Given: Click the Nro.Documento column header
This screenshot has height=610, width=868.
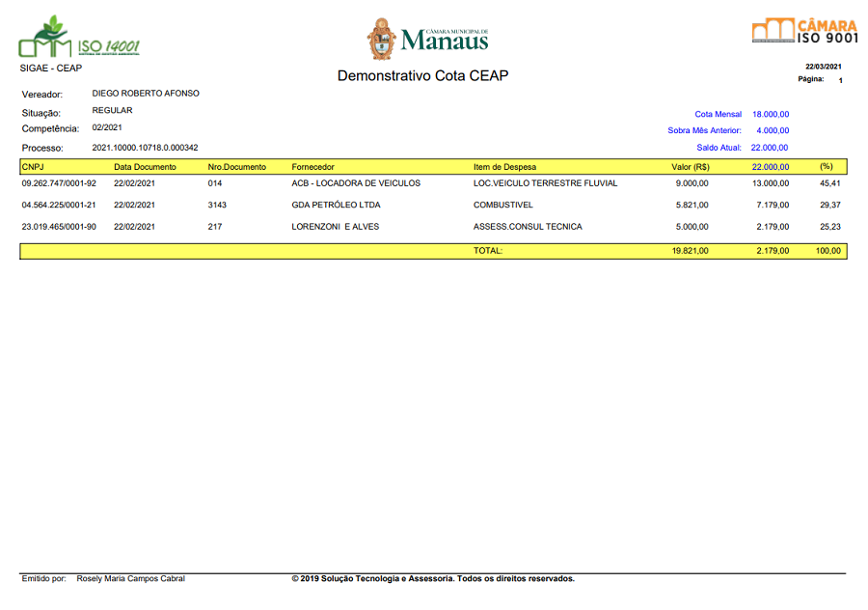Looking at the screenshot, I should [236, 167].
